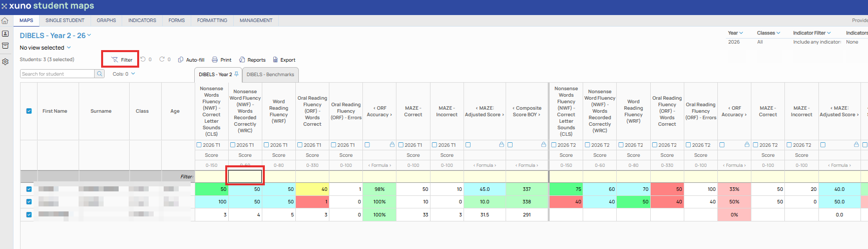The height and width of the screenshot is (249, 868).
Task: Switch to the DIBELS - Benchmarks tab
Action: click(x=270, y=75)
